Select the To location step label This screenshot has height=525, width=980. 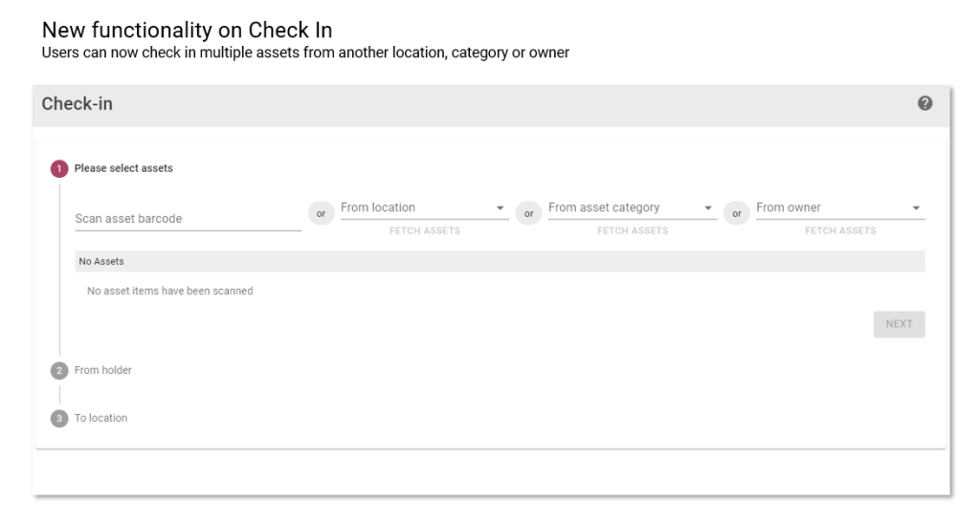click(x=100, y=418)
